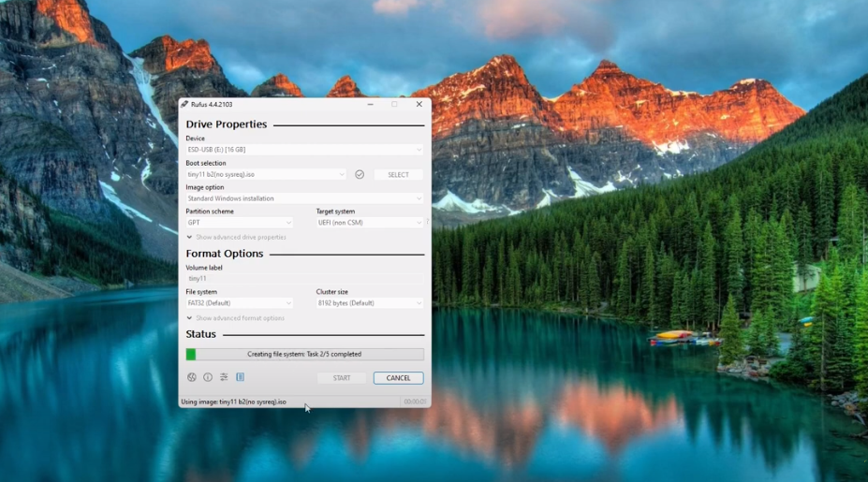868x482 pixels.
Task: Open the File system FAT32 dropdown
Action: (x=239, y=303)
